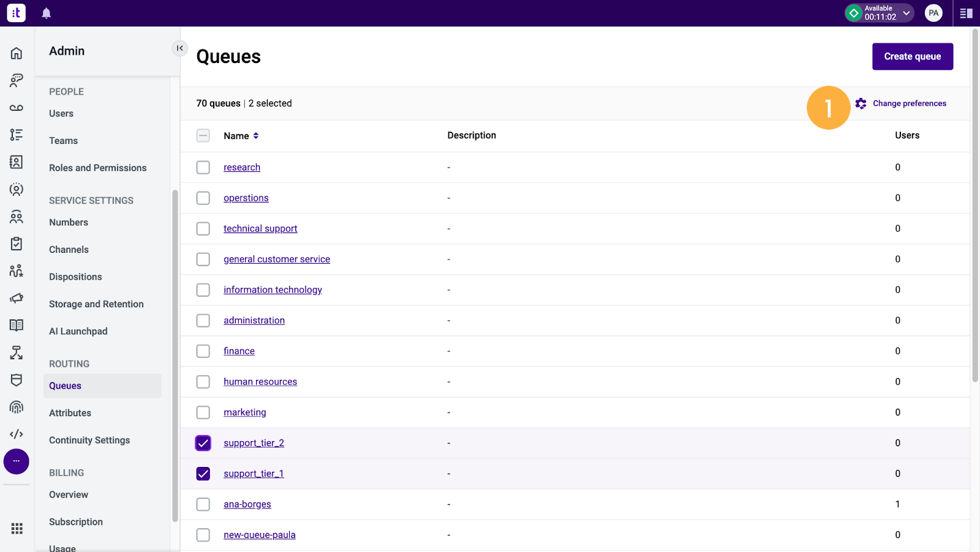Viewport: 980px width, 552px height.
Task: Go to Users in the Admin menu
Action: click(61, 114)
